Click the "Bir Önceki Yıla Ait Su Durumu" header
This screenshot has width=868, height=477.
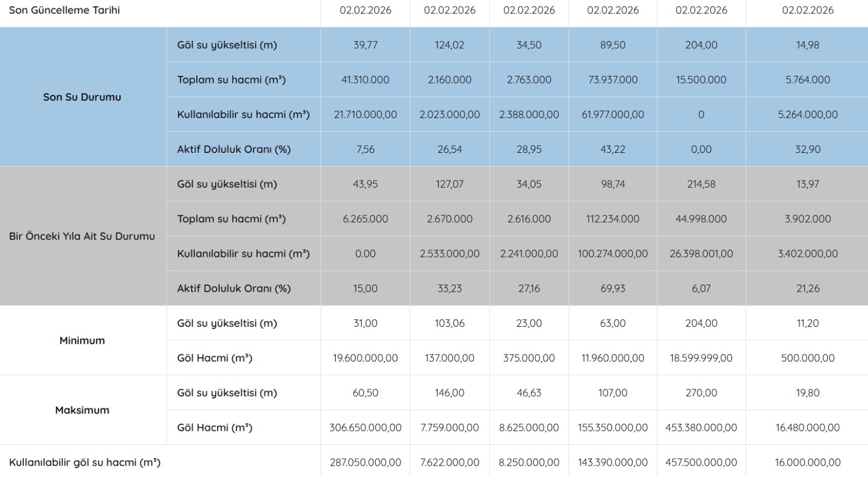coord(82,236)
